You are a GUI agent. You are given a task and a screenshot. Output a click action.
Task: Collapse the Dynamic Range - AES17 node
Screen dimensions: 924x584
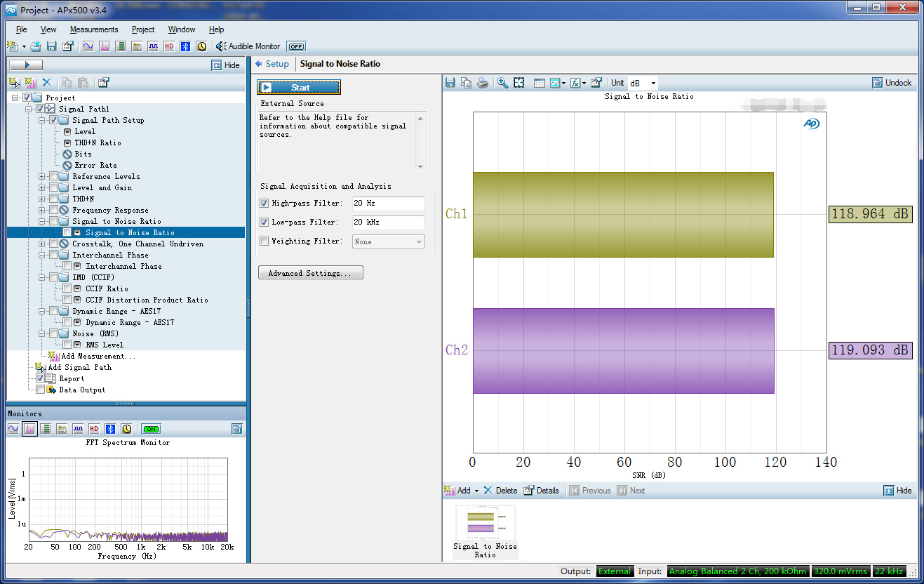[42, 311]
